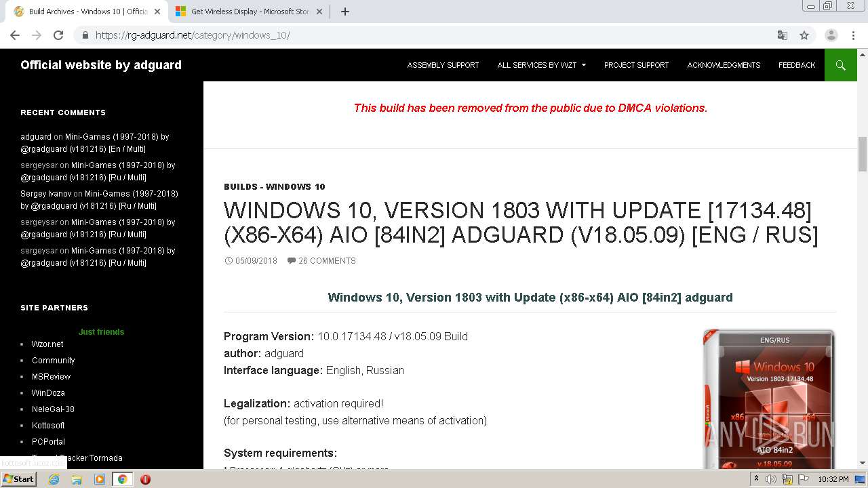Reload the current page
Viewport: 868px width, 488px height.
point(58,35)
